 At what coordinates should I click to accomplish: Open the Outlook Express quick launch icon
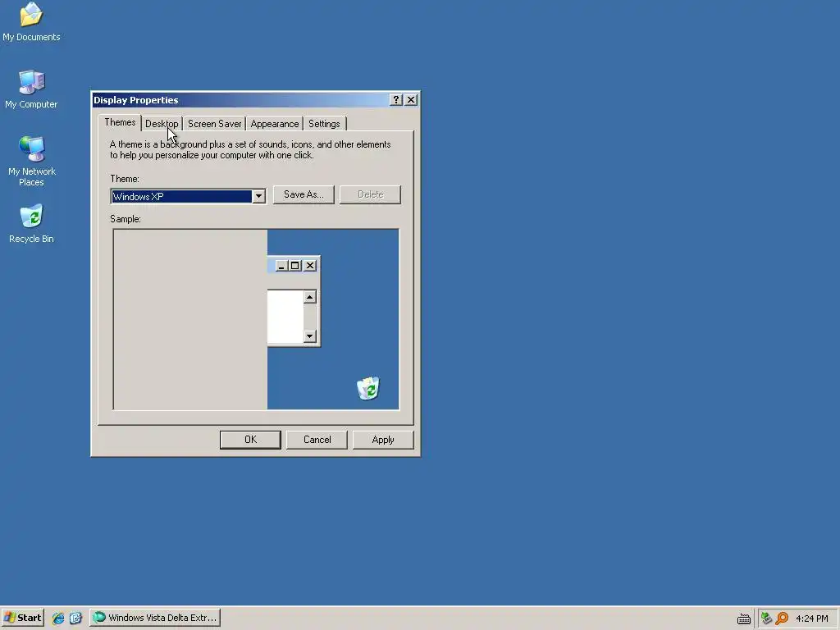(75, 618)
